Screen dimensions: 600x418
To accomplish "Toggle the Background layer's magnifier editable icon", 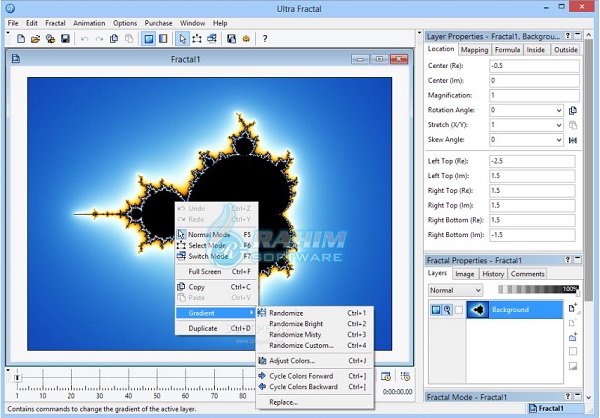I will pos(447,311).
